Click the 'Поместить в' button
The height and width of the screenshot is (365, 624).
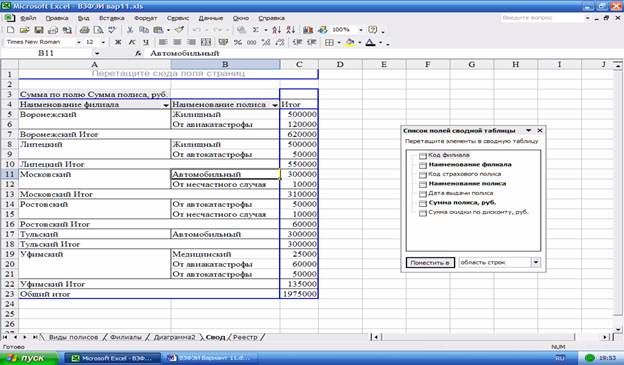click(x=430, y=263)
